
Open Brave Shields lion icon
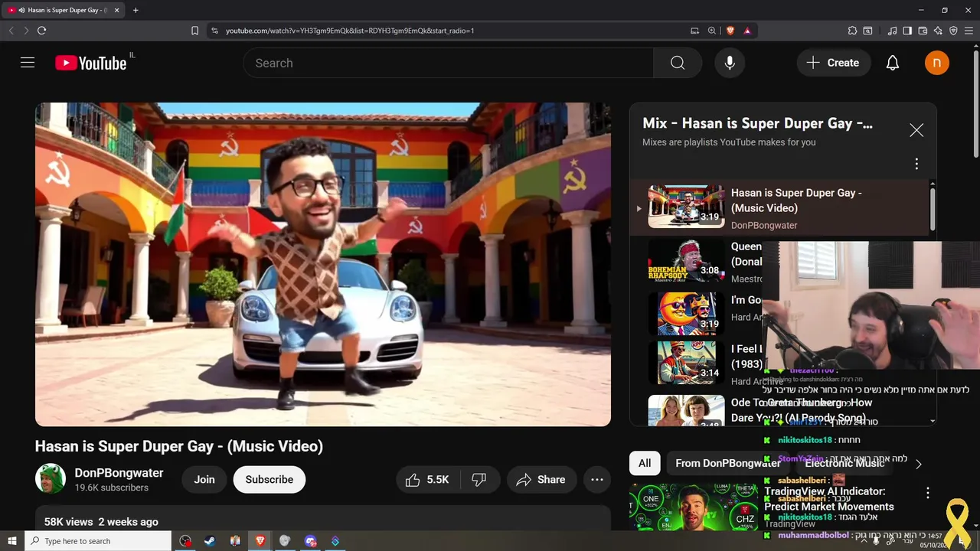[x=730, y=31]
